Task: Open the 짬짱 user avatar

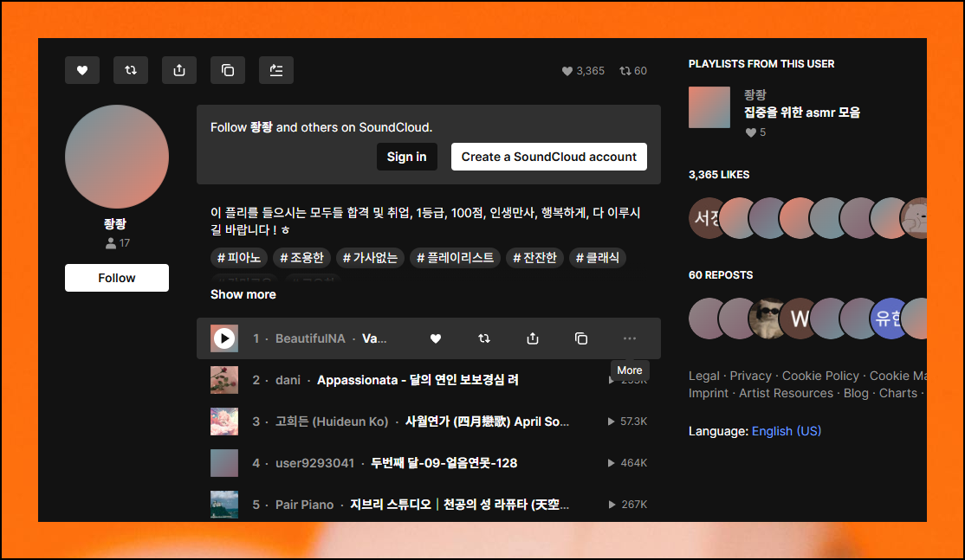Action: click(x=117, y=157)
